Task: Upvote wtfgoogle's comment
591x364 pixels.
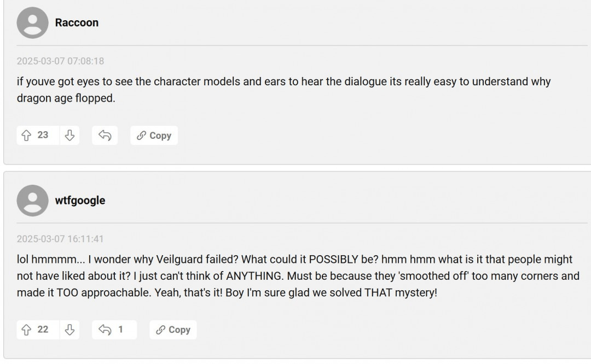Action: pyautogui.click(x=26, y=330)
